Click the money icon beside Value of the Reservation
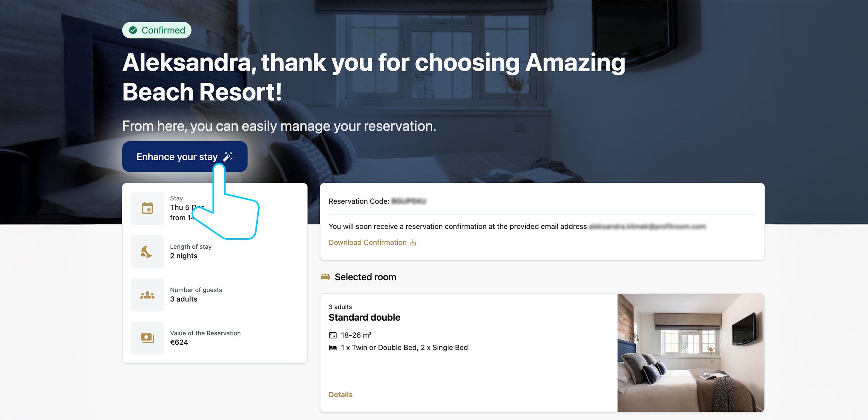The height and width of the screenshot is (420, 868). click(x=147, y=338)
